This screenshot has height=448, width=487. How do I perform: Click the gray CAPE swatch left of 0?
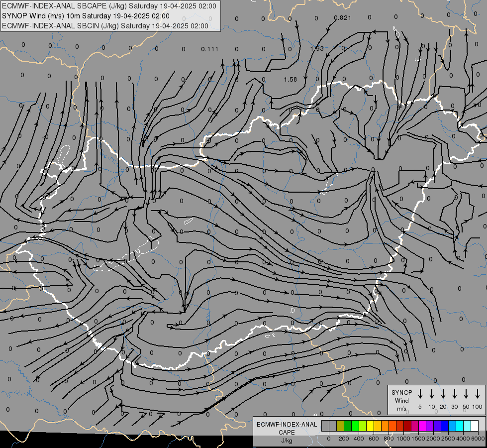pos(325,426)
